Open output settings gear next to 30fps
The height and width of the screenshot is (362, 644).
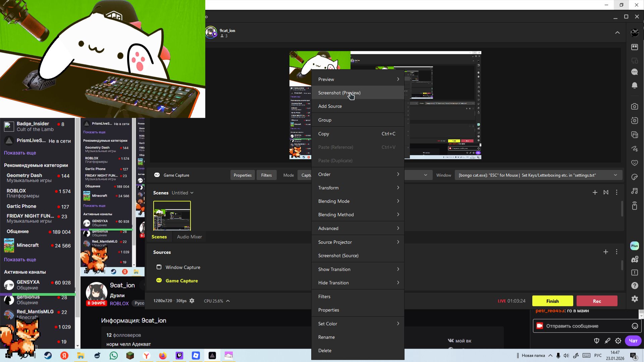(x=192, y=301)
